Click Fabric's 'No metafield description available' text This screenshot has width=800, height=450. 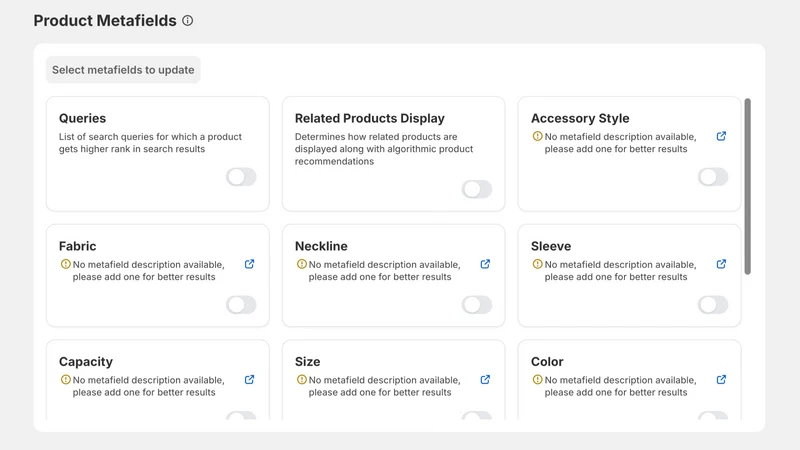[148, 271]
